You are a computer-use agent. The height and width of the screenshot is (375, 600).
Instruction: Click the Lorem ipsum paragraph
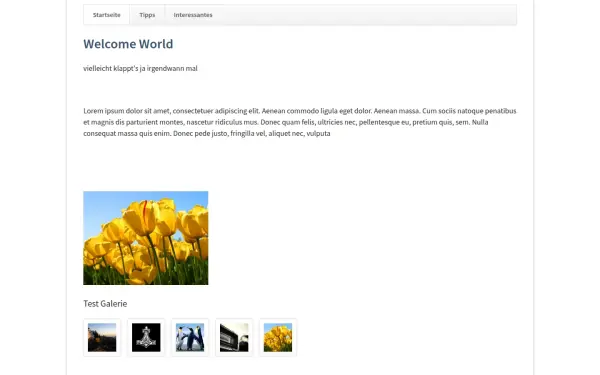pos(300,122)
